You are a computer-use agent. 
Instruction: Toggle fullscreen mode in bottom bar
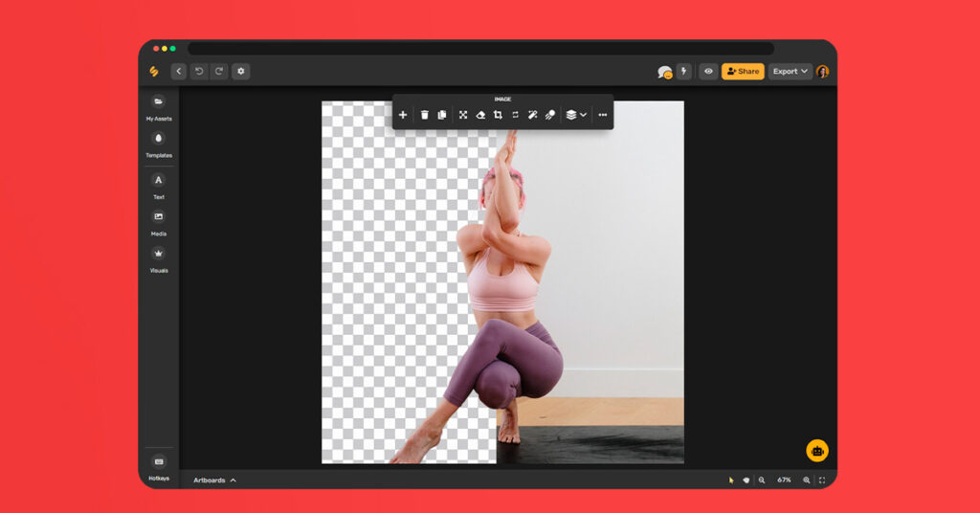[x=822, y=480]
